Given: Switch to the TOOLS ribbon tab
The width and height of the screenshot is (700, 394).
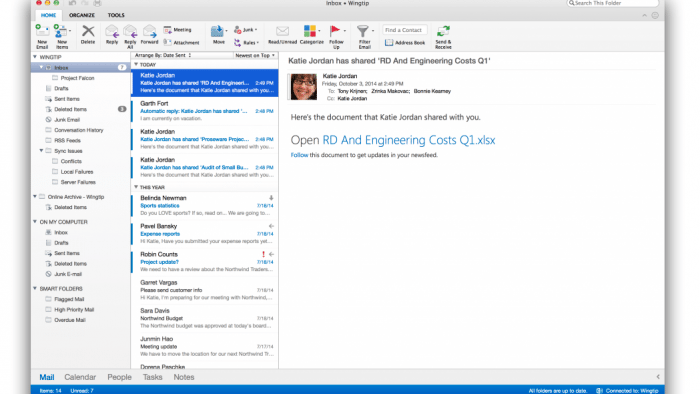Looking at the screenshot, I should click(116, 15).
